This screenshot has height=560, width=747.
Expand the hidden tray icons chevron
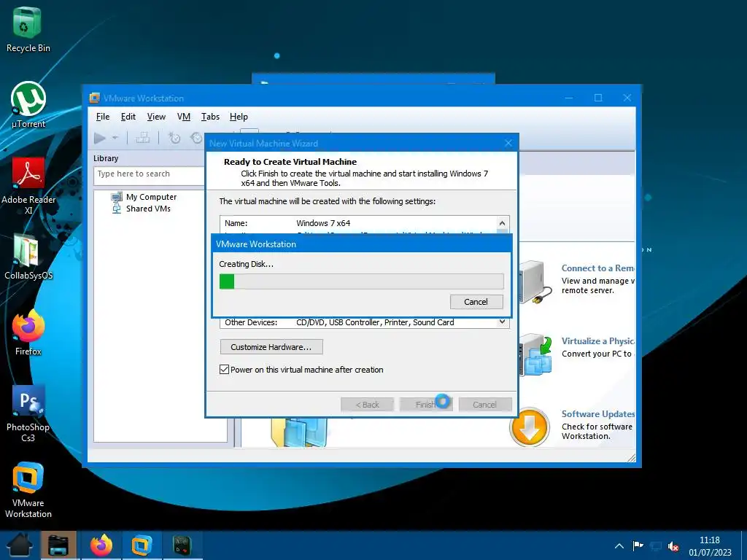(619, 545)
